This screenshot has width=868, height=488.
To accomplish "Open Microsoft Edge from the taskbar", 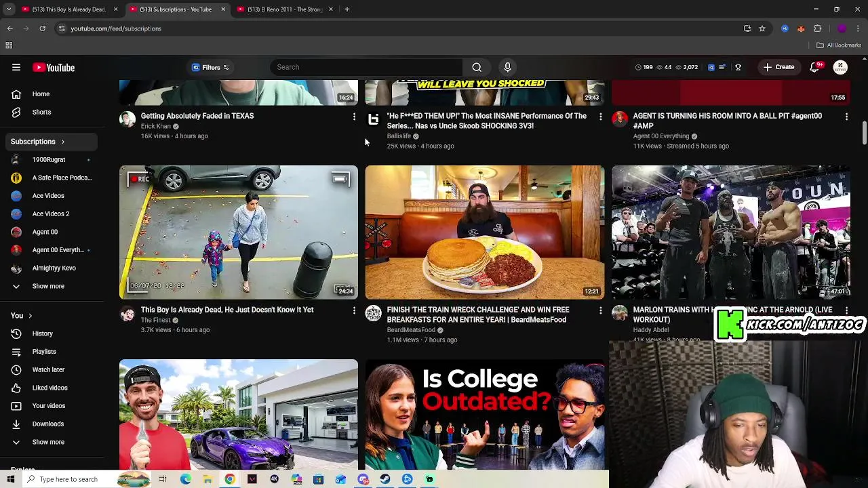I will [185, 479].
